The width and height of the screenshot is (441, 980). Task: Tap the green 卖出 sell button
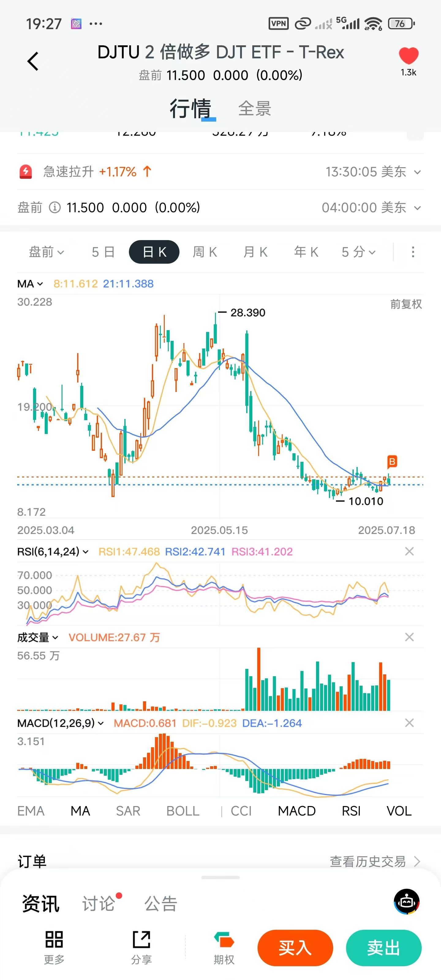point(383,948)
